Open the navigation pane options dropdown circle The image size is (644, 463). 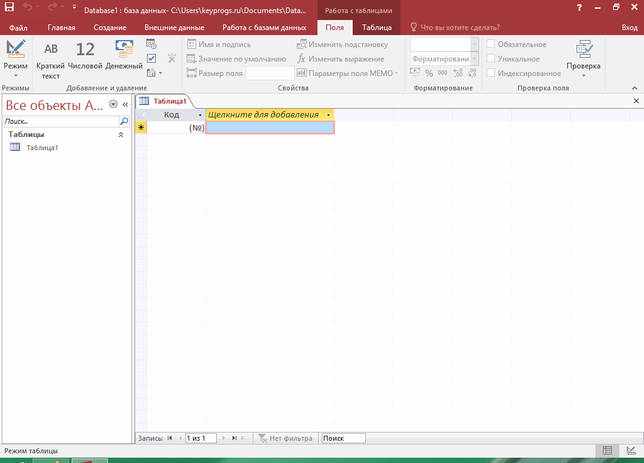point(113,104)
